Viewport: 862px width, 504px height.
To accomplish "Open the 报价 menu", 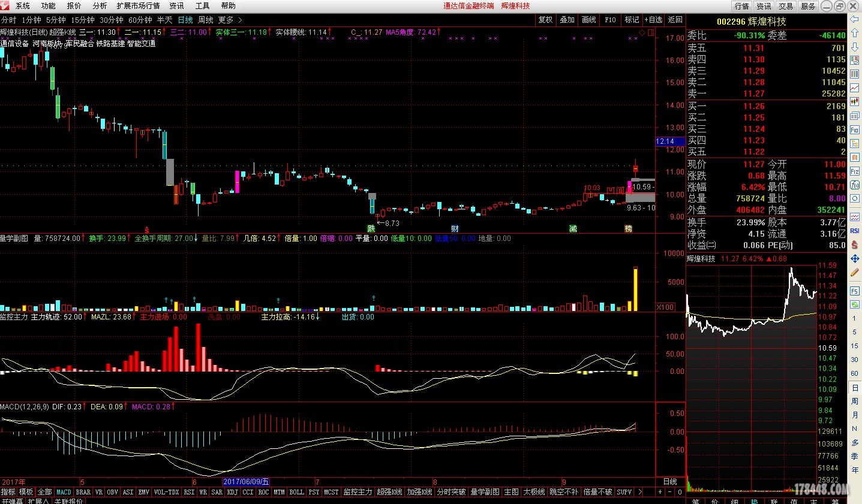I will [x=74, y=5].
